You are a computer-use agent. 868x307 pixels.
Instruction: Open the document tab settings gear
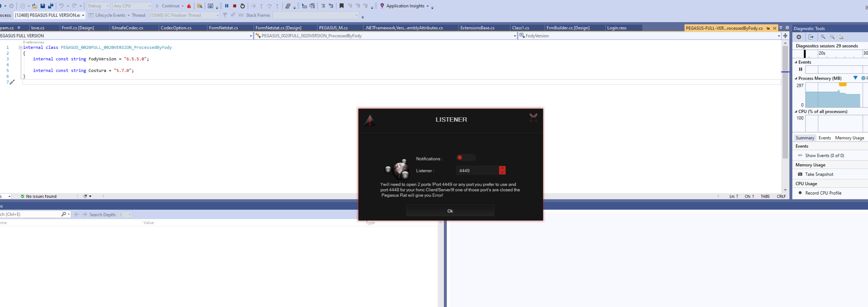pos(787,28)
